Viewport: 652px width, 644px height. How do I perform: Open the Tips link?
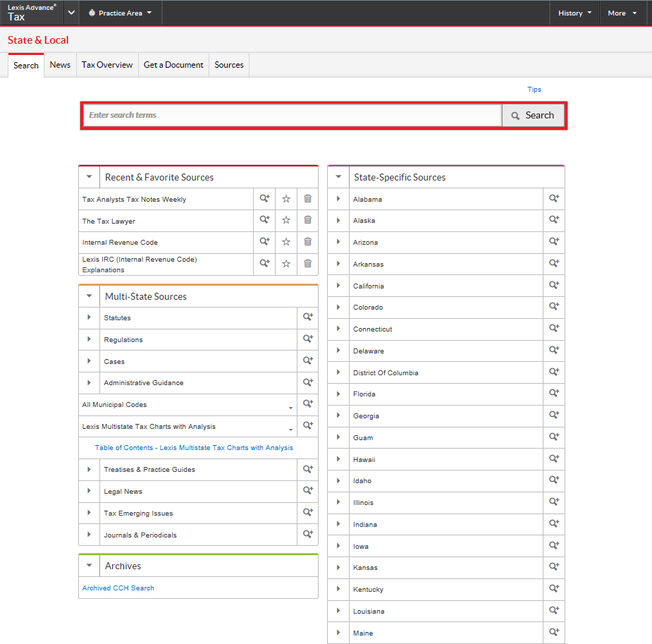tap(534, 90)
